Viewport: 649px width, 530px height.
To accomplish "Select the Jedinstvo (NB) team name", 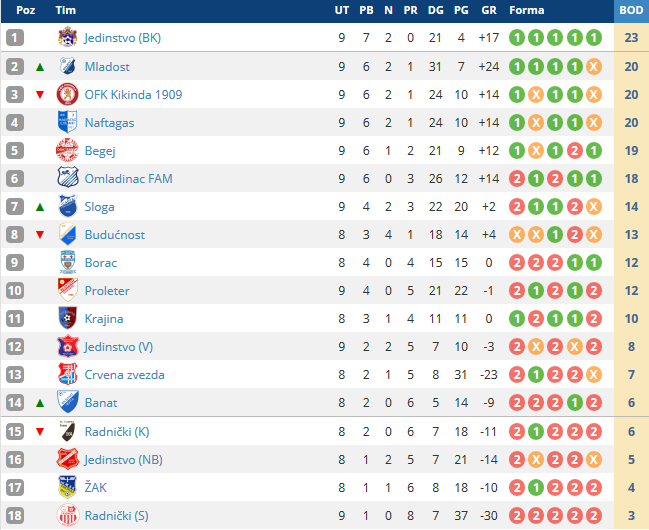I will click(123, 460).
